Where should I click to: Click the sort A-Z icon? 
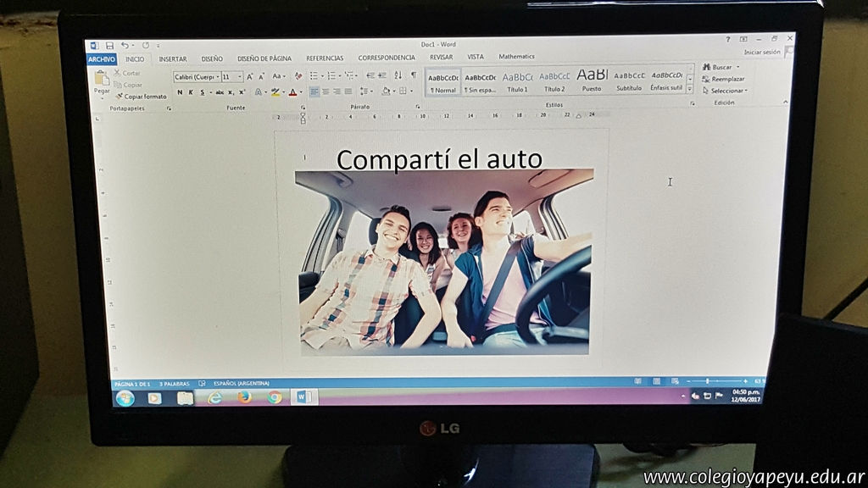click(x=398, y=75)
